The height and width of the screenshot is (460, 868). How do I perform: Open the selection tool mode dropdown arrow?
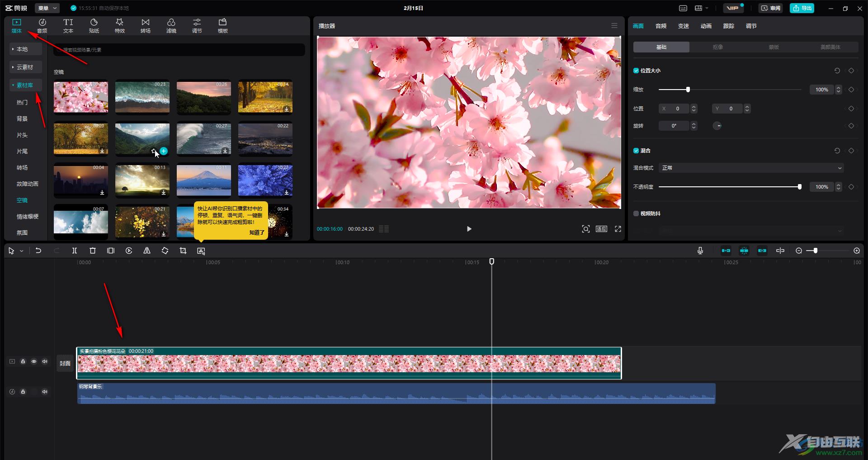point(21,251)
